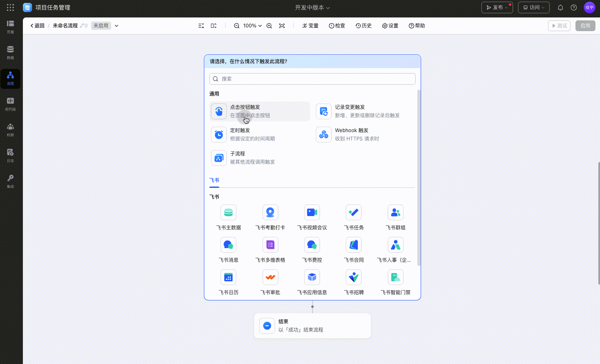Choose the 飞书人事 trigger icon
600x364 pixels.
pos(396,245)
